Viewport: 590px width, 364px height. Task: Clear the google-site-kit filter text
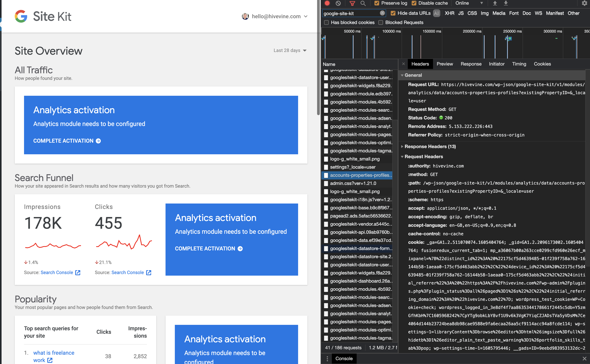(x=382, y=13)
